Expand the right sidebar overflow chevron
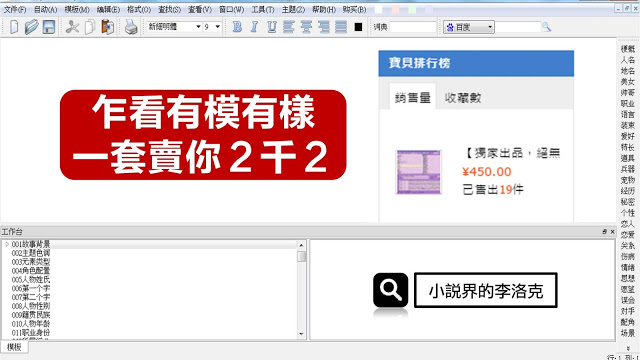The image size is (640, 360). pos(628,348)
